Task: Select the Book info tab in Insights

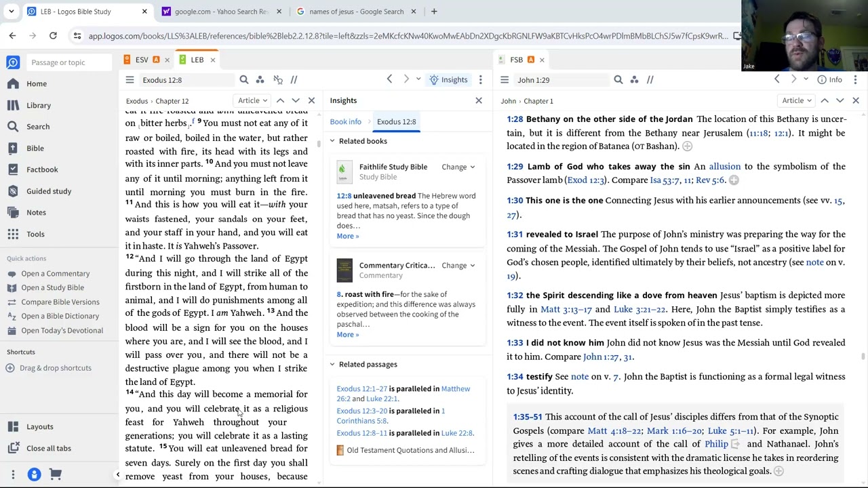Action: 346,122
